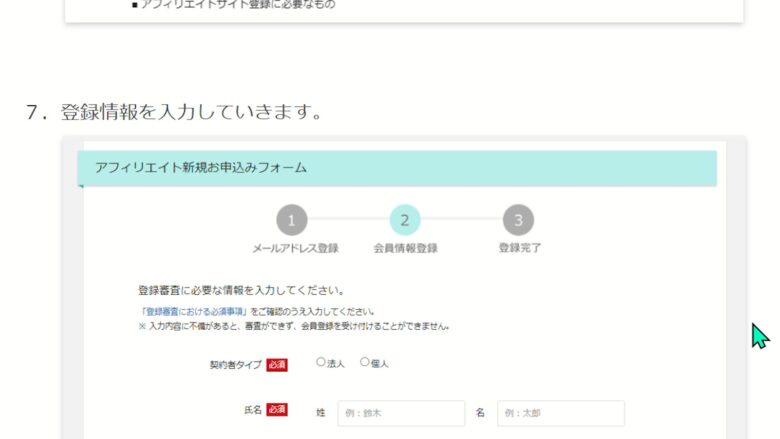Click the 登録審査に必要な情報を入力してください instruction
The image size is (780, 439).
click(x=241, y=291)
